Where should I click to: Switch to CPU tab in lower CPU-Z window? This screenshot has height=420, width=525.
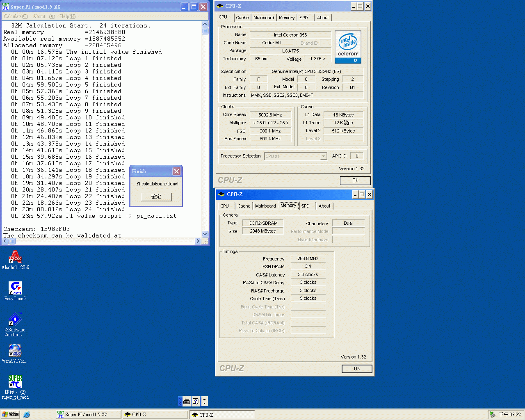click(225, 206)
